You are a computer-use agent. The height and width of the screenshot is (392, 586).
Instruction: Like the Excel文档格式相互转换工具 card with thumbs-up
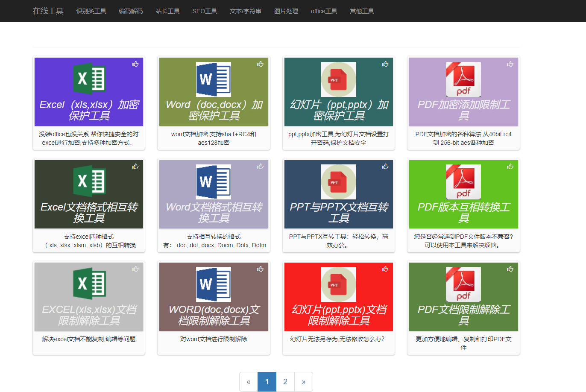coord(135,167)
